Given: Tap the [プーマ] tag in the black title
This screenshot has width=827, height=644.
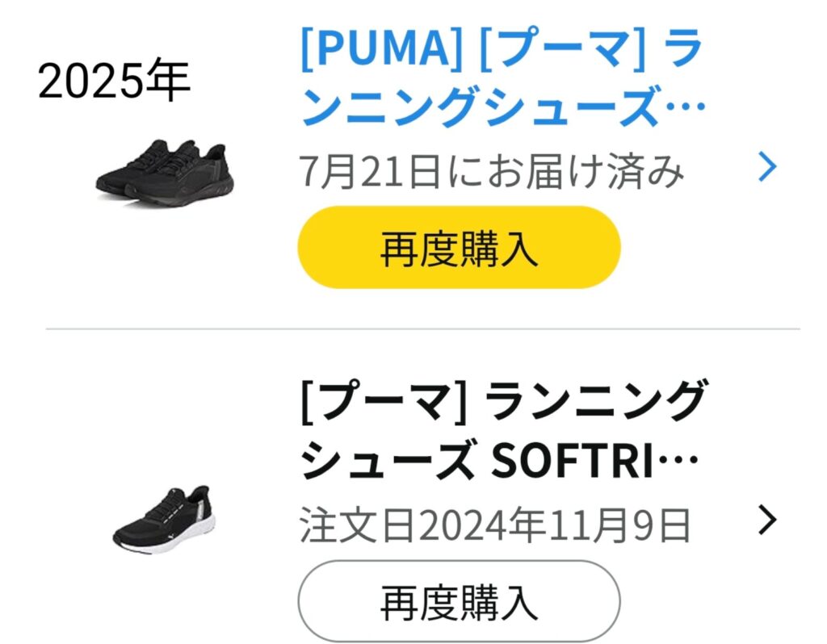Looking at the screenshot, I should coord(384,402).
